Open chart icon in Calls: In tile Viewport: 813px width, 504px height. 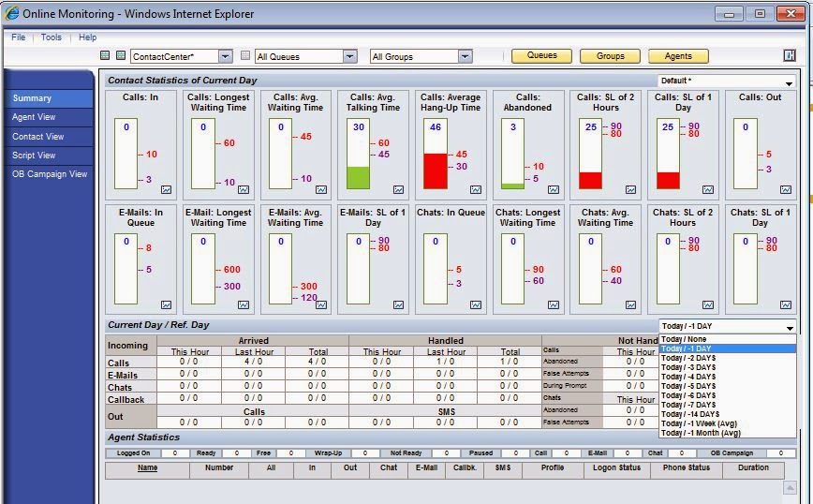coord(166,190)
